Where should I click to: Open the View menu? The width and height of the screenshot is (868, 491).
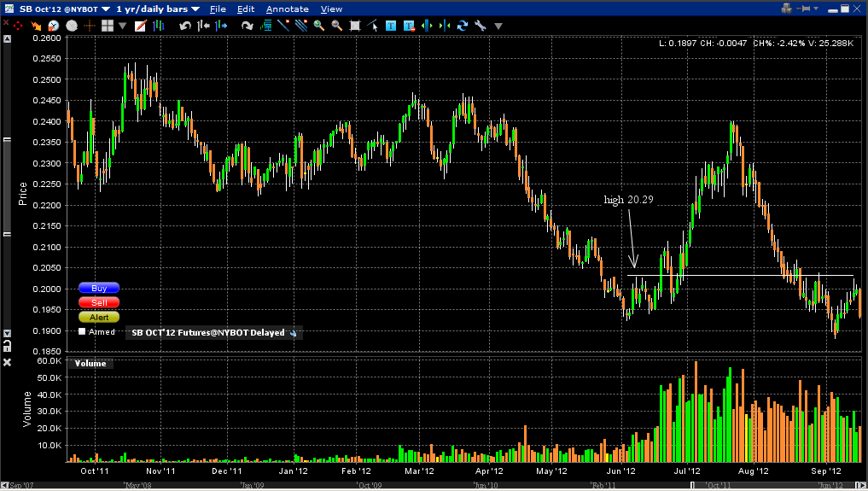[332, 9]
